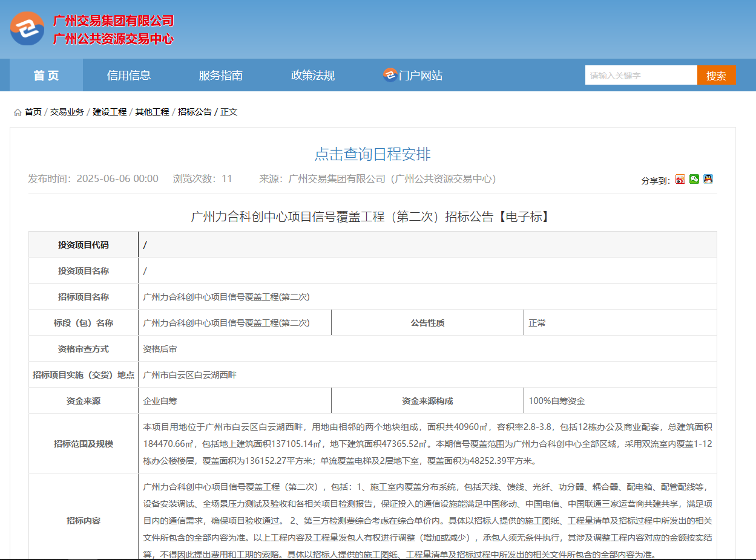Switch to the 首页 tab
The height and width of the screenshot is (560, 756).
[45, 75]
